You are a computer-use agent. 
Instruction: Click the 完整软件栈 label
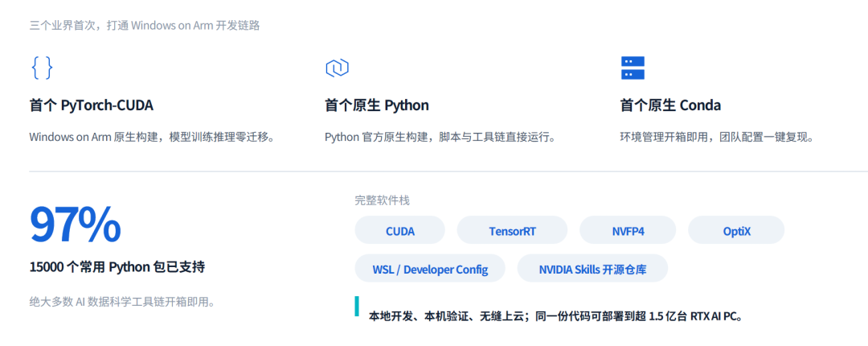382,200
